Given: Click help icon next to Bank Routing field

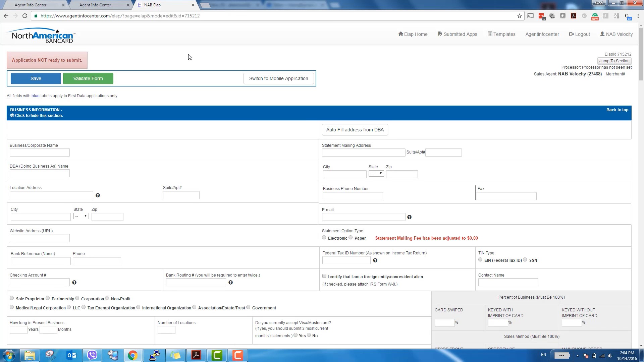Looking at the screenshot, I should (x=230, y=283).
